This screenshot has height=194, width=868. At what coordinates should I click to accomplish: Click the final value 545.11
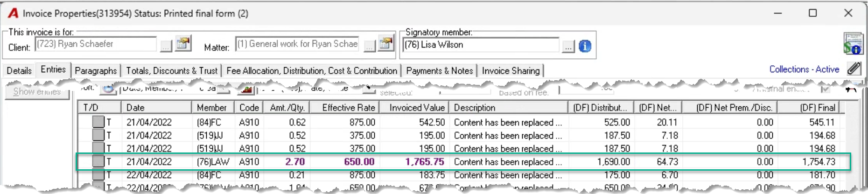822,122
